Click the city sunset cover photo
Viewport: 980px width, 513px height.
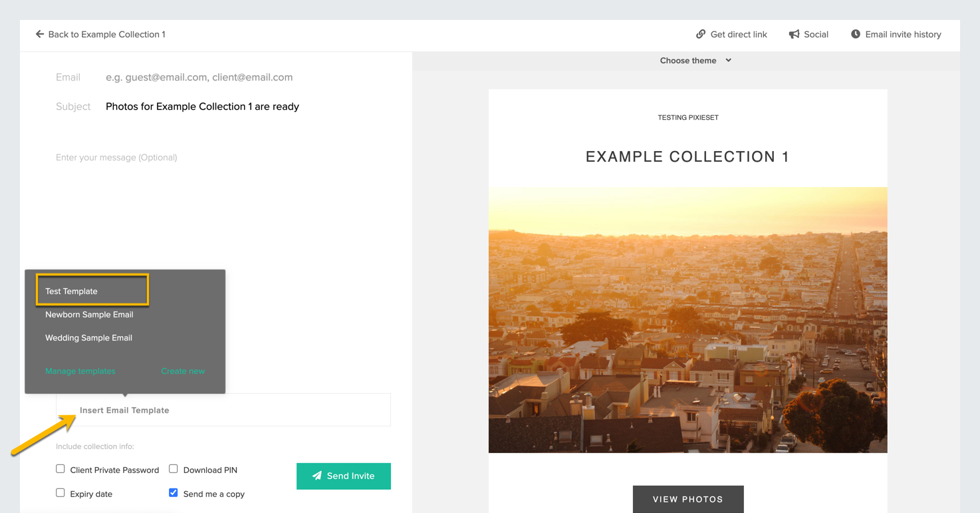(688, 320)
